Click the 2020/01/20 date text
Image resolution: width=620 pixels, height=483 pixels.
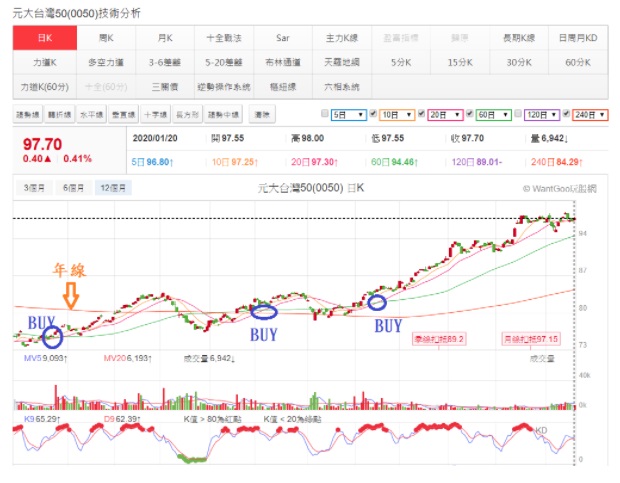(155, 138)
